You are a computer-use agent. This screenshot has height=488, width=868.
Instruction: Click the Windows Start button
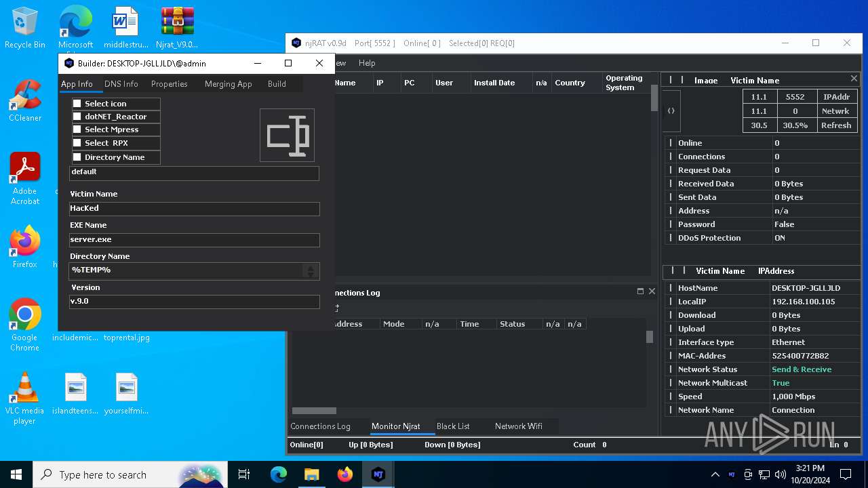point(16,474)
